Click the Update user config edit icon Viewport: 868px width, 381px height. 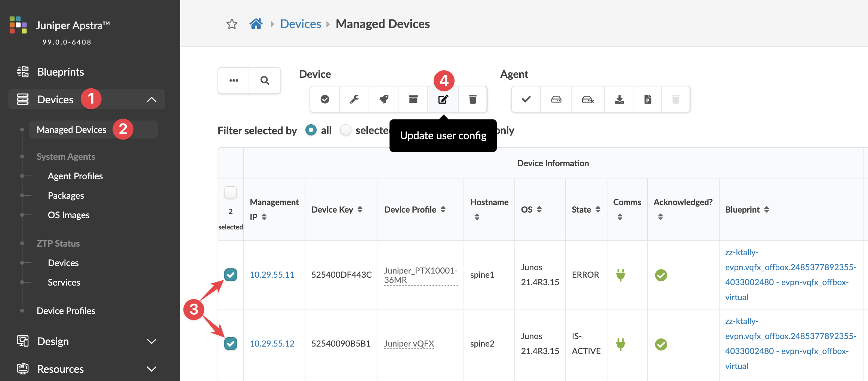pos(443,99)
